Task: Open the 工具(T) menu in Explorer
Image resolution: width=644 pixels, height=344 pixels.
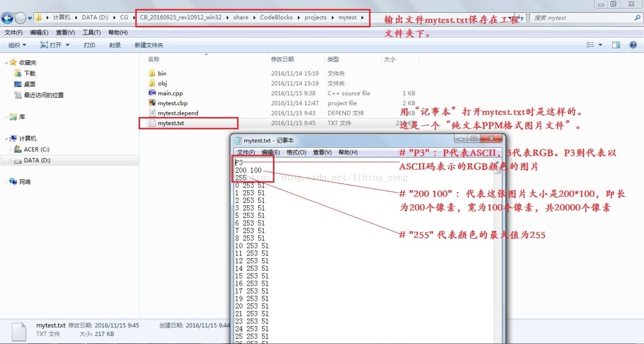Action: click(x=92, y=33)
